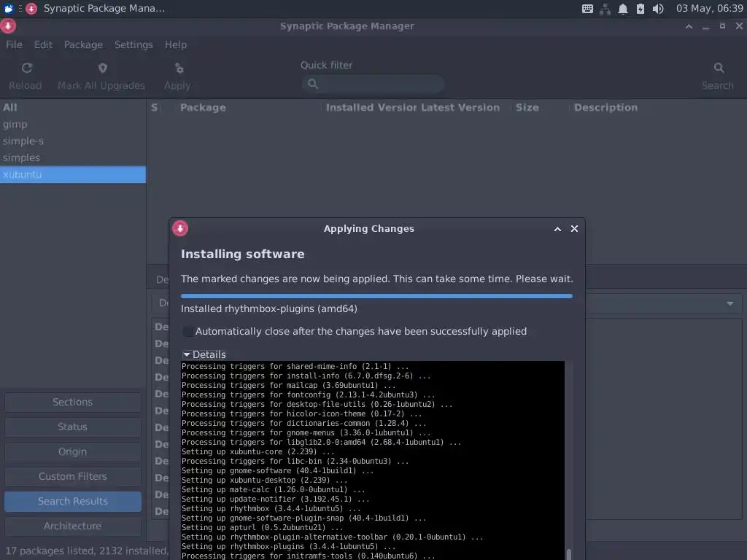
Task: Roll up the Applying Changes dialog
Action: [557, 229]
